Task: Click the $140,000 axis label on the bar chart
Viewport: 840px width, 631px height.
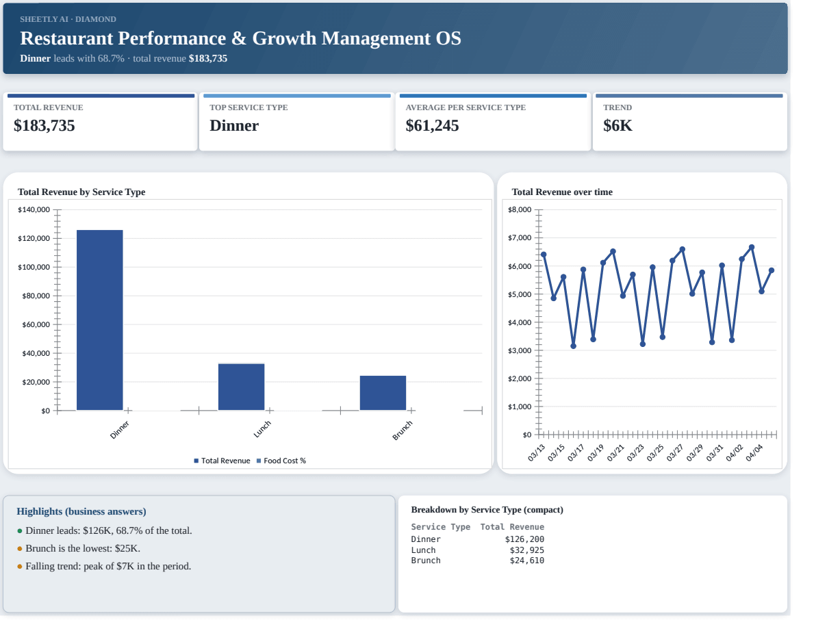Action: (34, 209)
